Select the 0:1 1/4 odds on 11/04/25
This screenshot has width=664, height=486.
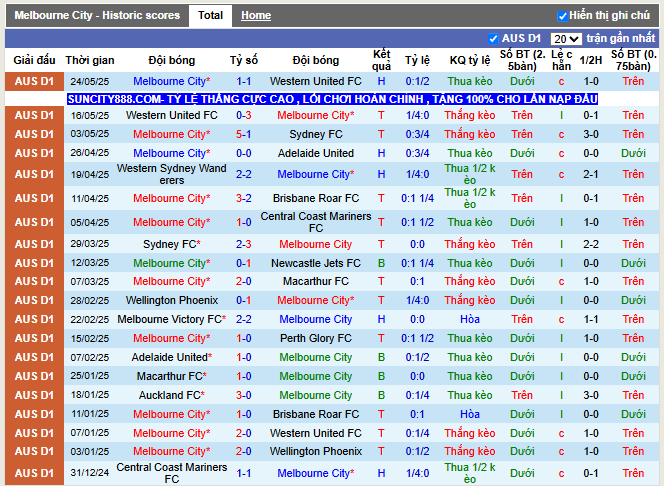coord(417,198)
